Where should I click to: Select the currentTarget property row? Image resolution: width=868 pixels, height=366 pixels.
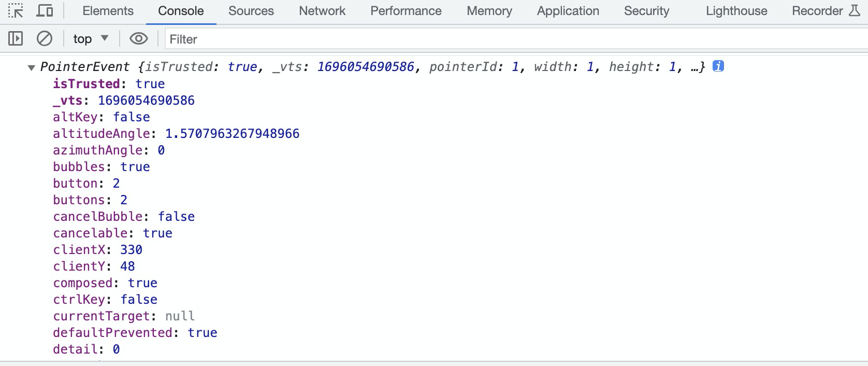[x=124, y=316]
